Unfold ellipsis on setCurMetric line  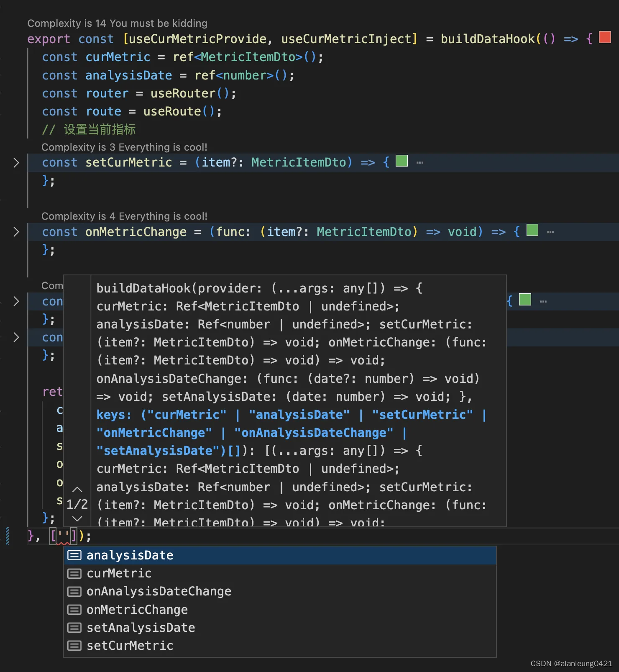(420, 163)
